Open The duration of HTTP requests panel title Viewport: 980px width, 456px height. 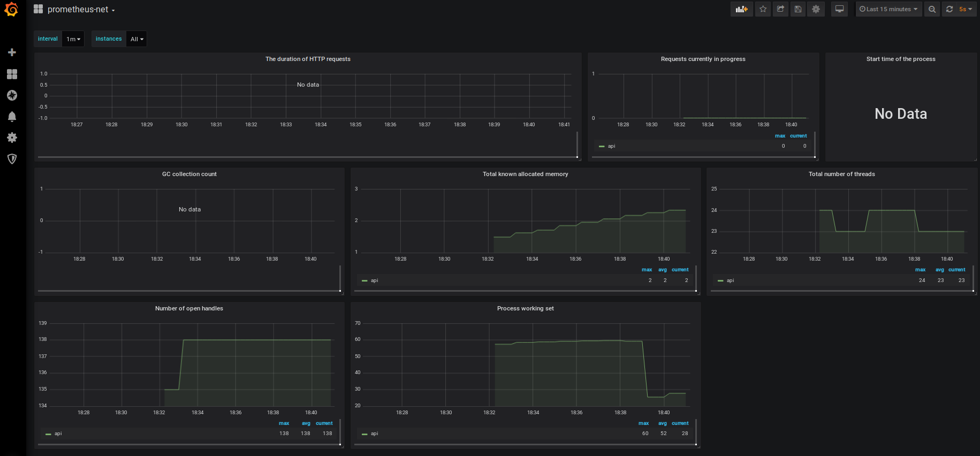coord(308,59)
